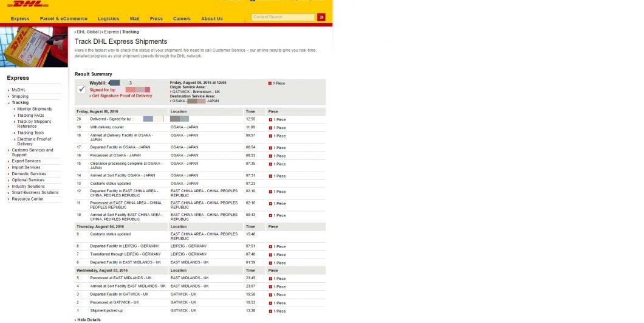Expand piece for Arrived Sort Facility EAST CHINA
The image size is (644, 323).
pos(270,215)
